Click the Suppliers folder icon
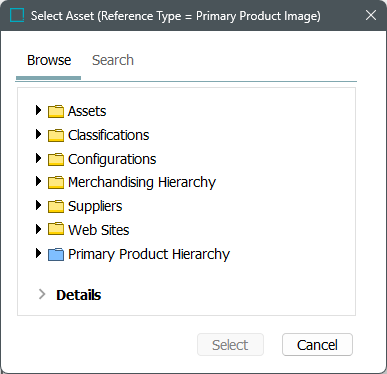Viewport: 387px width, 374px height. point(56,206)
